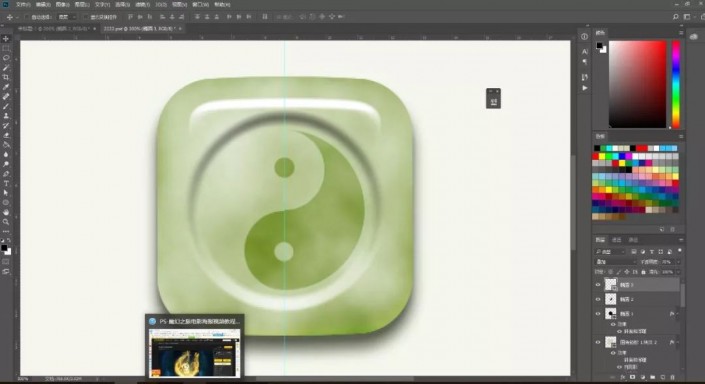Select the Move tool in the toolbox
Screen dimensions: 705x384
pyautogui.click(x=6, y=39)
